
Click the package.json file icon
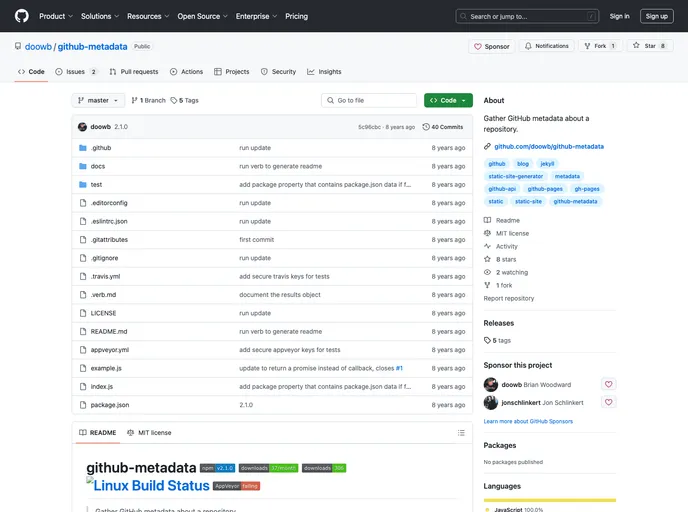coord(83,405)
